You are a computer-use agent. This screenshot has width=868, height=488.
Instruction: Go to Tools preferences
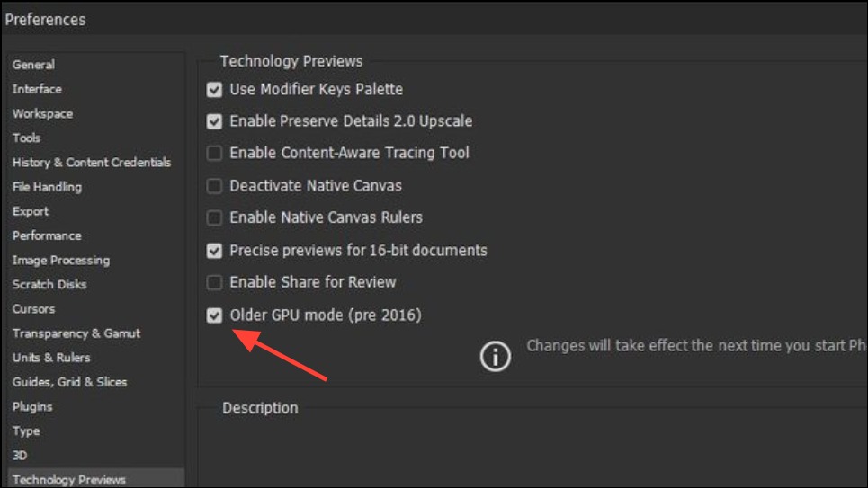point(26,138)
